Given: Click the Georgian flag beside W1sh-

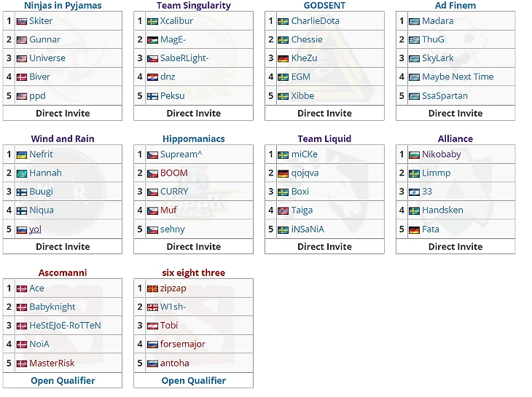Looking at the screenshot, I should coord(152,307).
